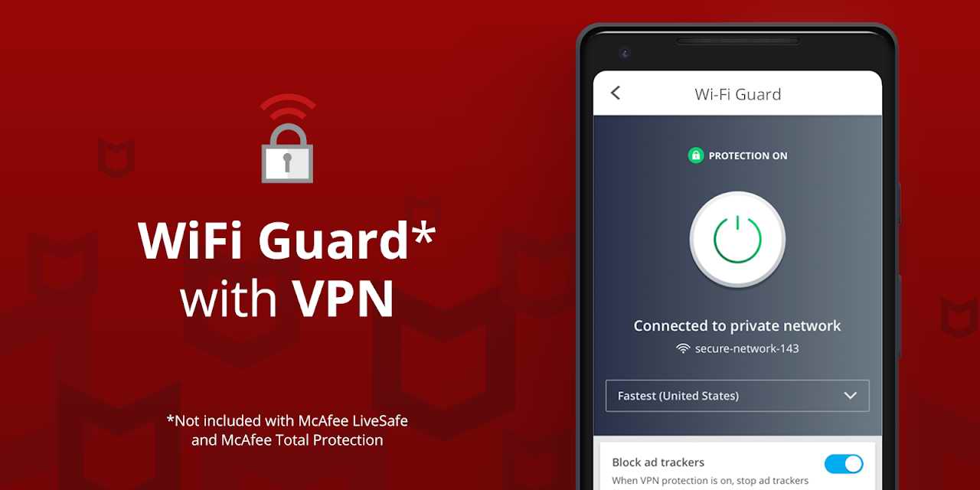Click the green lock Protection On icon
The image size is (980, 490).
point(695,155)
